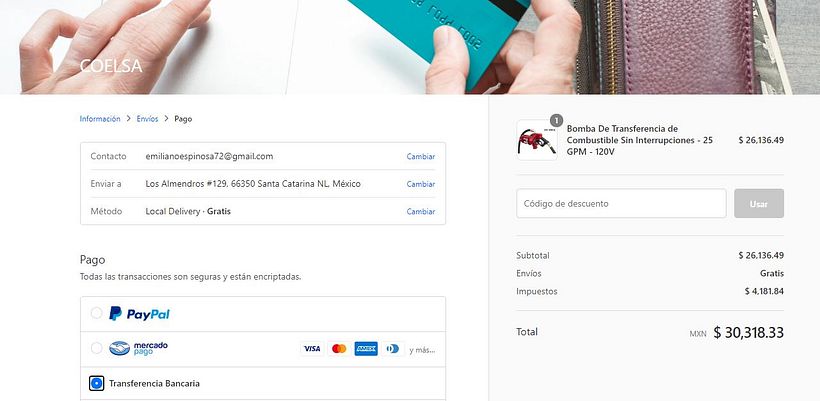Click the Pago breadcrumb step
Screen dimensions: 820x401
(183, 119)
